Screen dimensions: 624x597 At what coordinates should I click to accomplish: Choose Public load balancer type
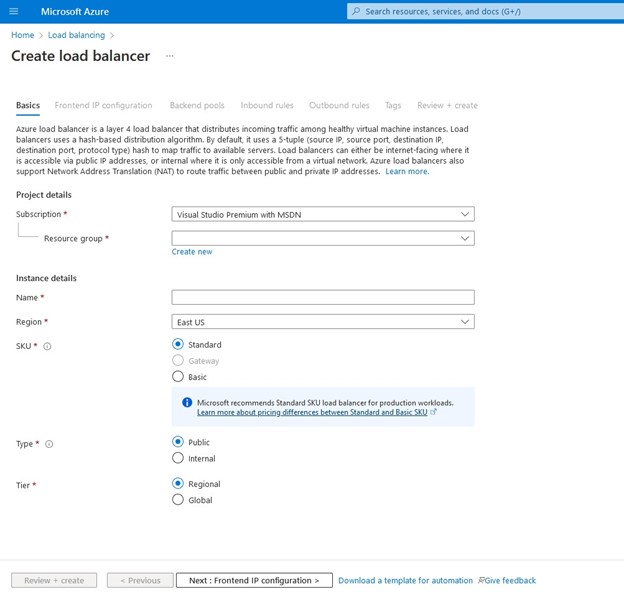[178, 442]
